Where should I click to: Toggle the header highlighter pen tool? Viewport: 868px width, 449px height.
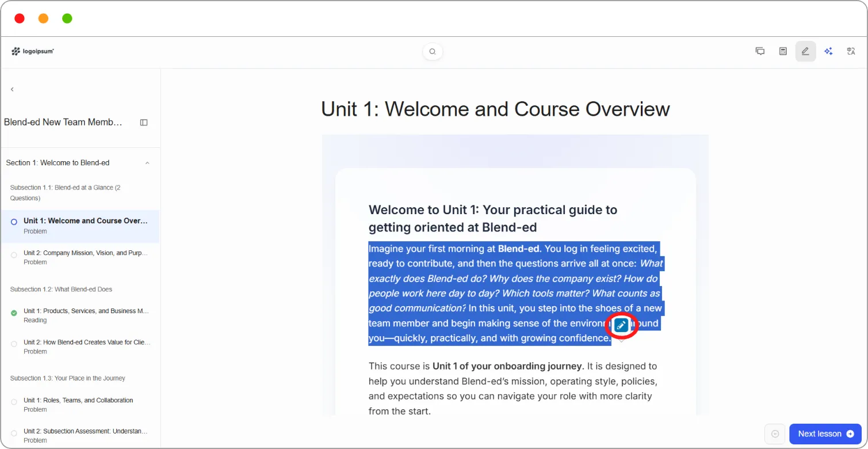[x=805, y=51]
